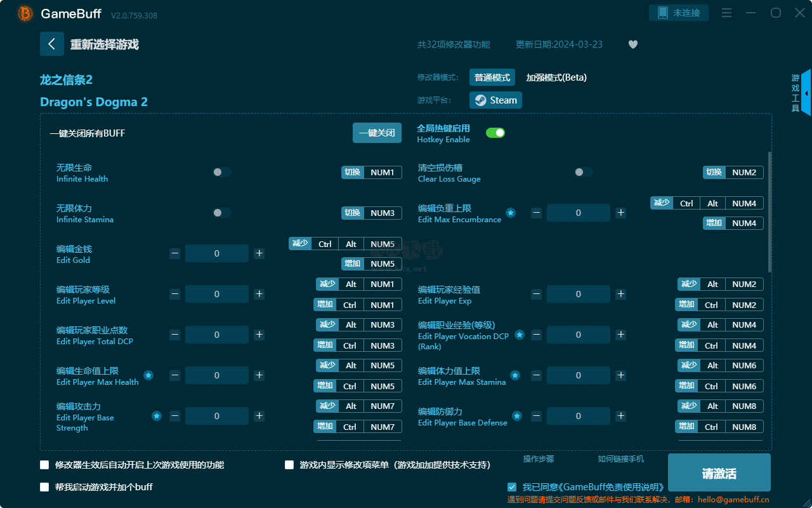Image resolution: width=812 pixels, height=508 pixels.
Task: Open 操作步骤 instructions link
Action: (539, 459)
